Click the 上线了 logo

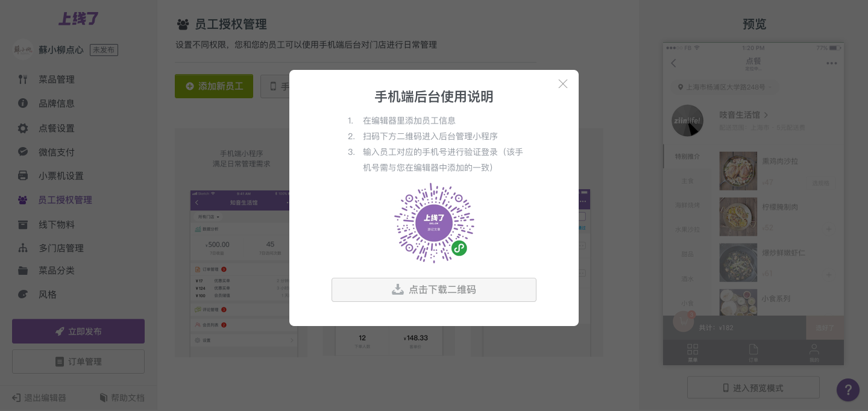[78, 19]
